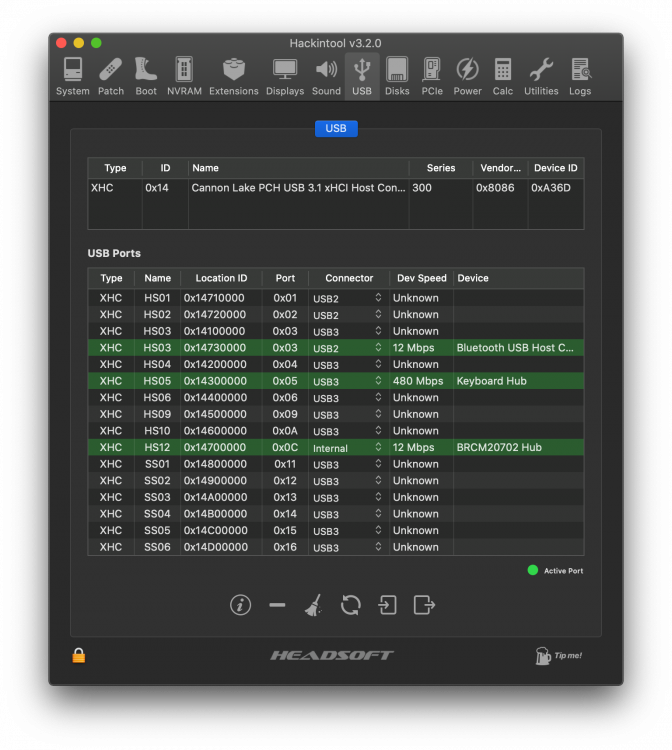
Task: Click the Vendor column header
Action: point(500,168)
